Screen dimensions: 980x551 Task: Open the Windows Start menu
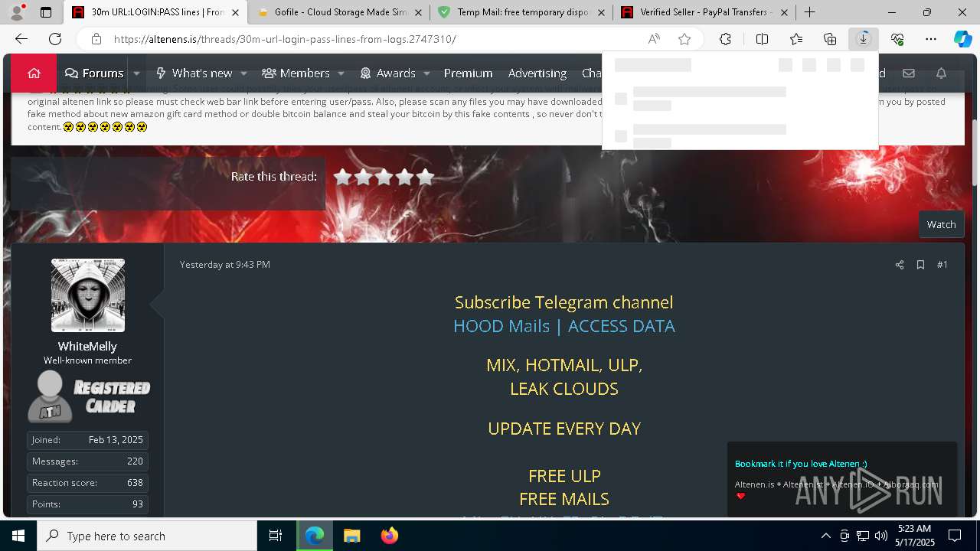point(18,536)
